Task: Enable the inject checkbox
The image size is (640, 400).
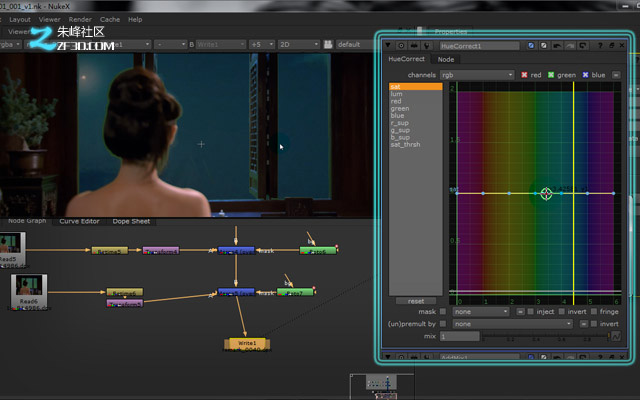Action: coord(531,311)
